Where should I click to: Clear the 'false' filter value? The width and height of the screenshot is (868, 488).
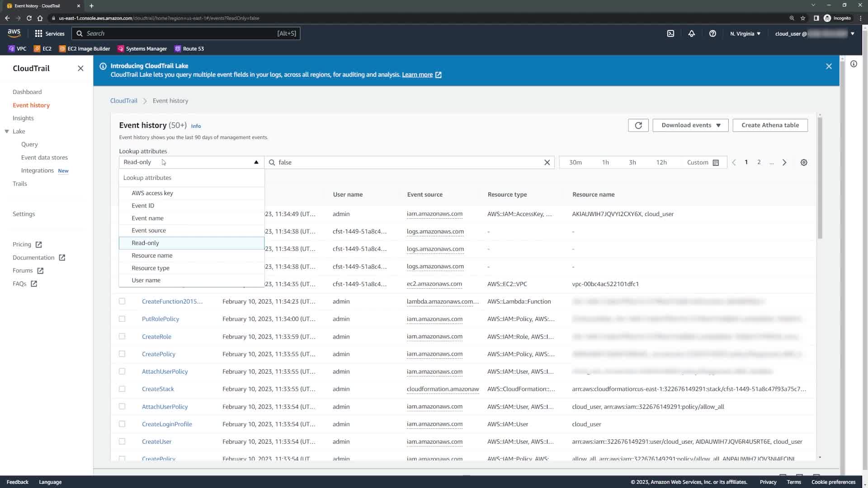pos(547,162)
